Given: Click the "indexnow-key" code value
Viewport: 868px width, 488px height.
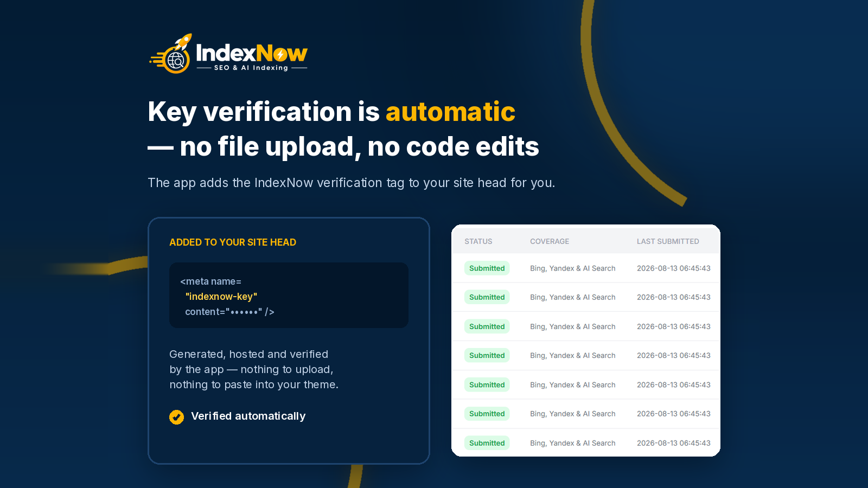Looking at the screenshot, I should tap(221, 297).
